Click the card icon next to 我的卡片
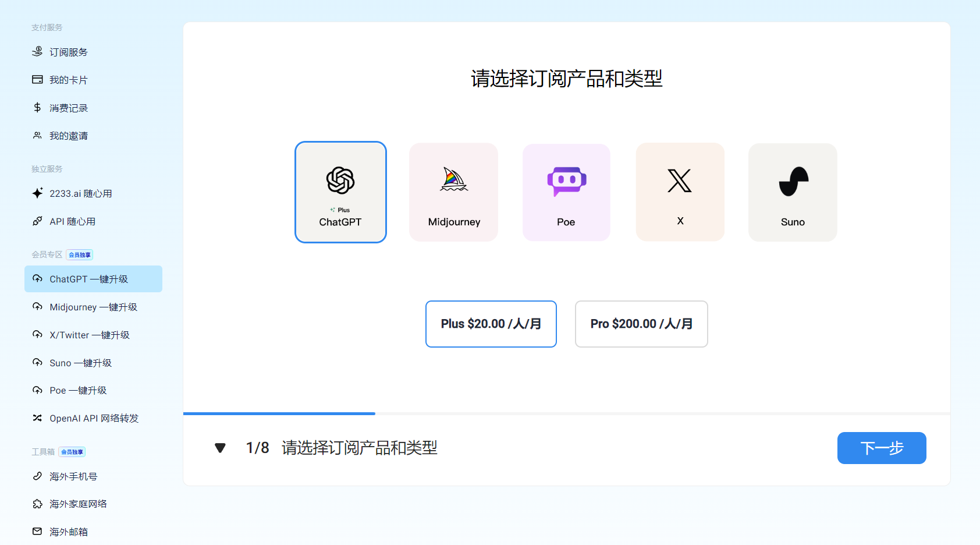The height and width of the screenshot is (545, 980). [38, 80]
